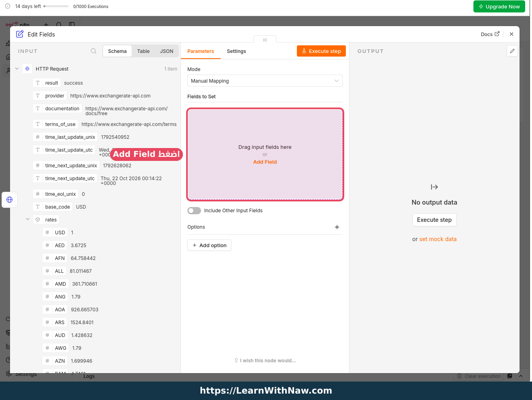The image size is (532, 400).
Task: Click the number icon beside the AED rate
Action: 47,245
